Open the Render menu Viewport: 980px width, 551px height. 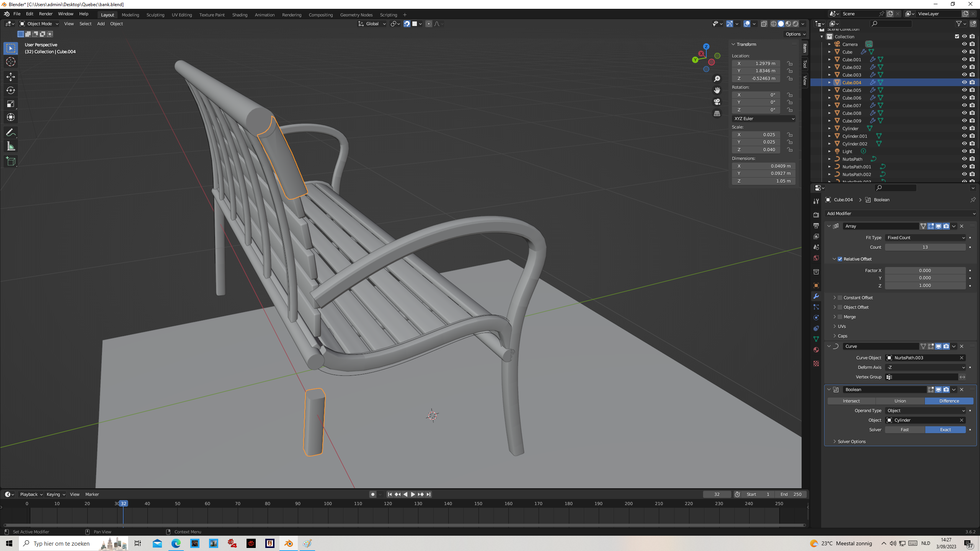pyautogui.click(x=46, y=14)
